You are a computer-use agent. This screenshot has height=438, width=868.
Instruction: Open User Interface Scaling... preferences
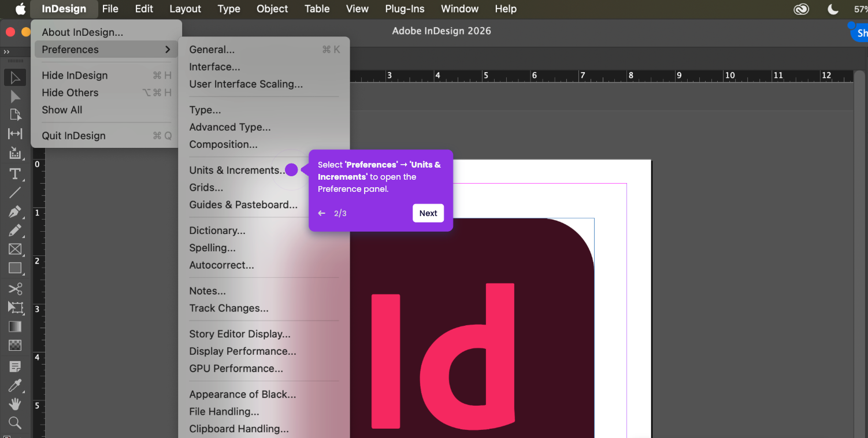click(264, 84)
